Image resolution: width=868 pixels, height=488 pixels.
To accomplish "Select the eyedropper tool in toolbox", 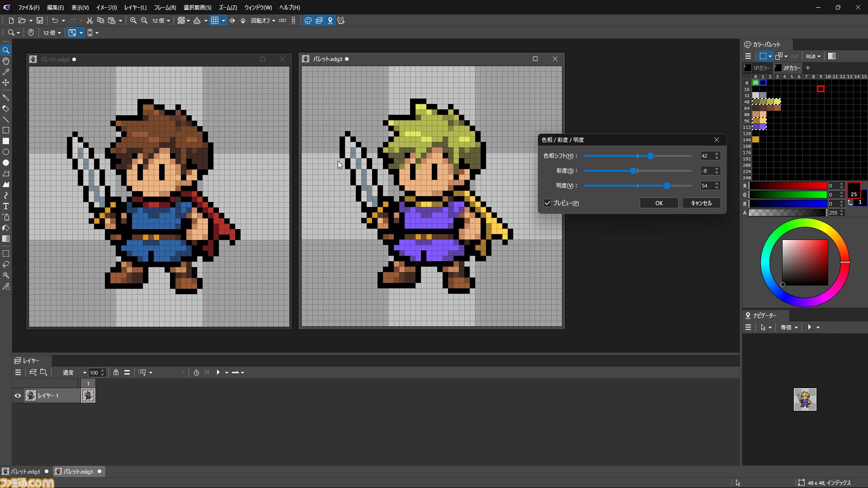I will coord(6,72).
